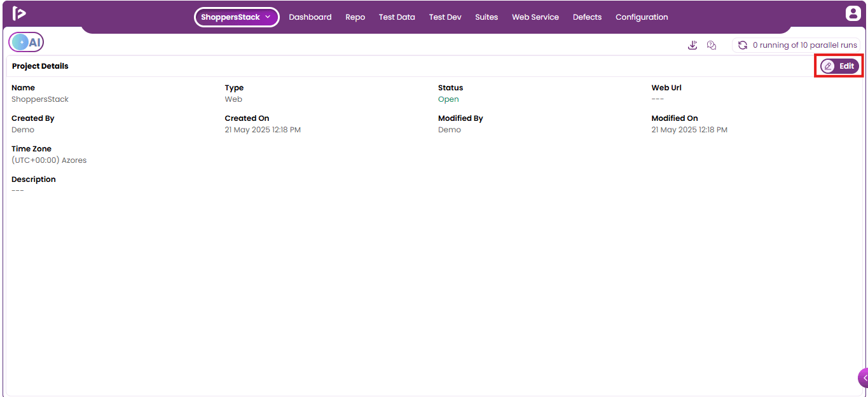Launch the AI assistant button

(26, 42)
